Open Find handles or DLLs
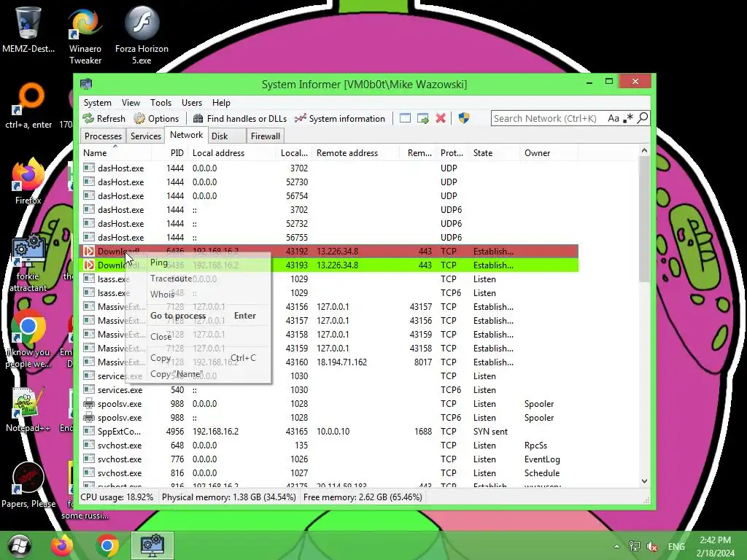The image size is (747, 560). pos(240,119)
